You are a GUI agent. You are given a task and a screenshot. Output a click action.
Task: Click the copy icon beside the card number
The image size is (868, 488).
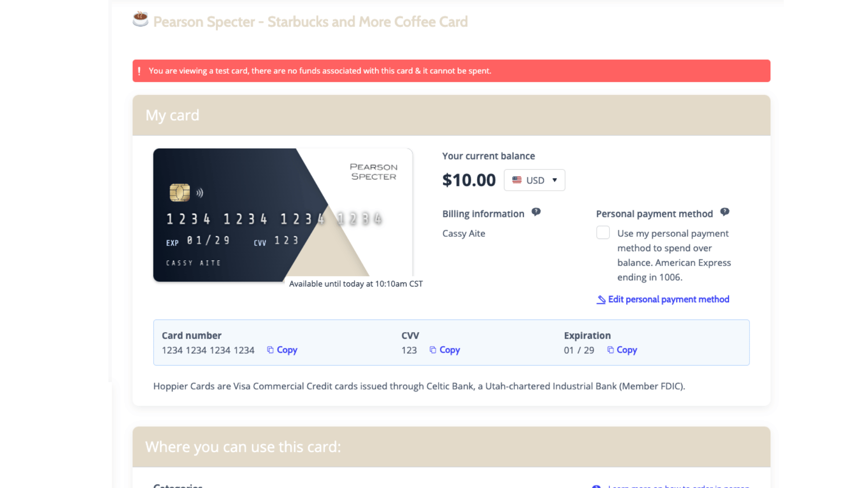pyautogui.click(x=270, y=349)
